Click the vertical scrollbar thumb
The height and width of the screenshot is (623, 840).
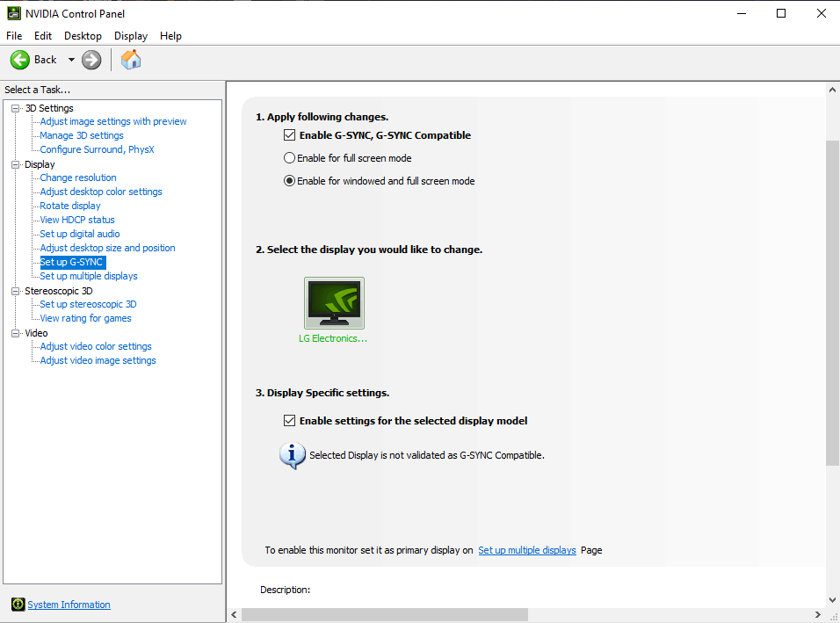(832, 302)
